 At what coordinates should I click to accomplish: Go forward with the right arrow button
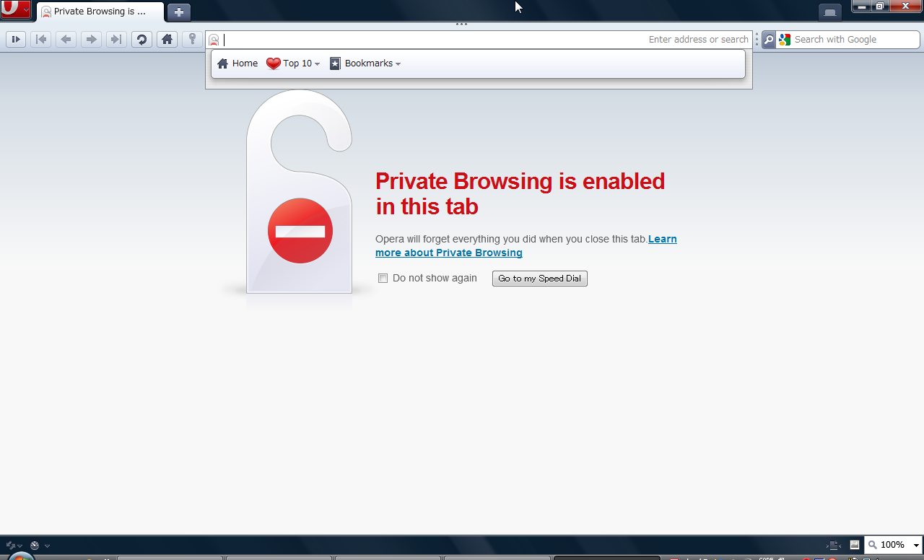pos(91,40)
